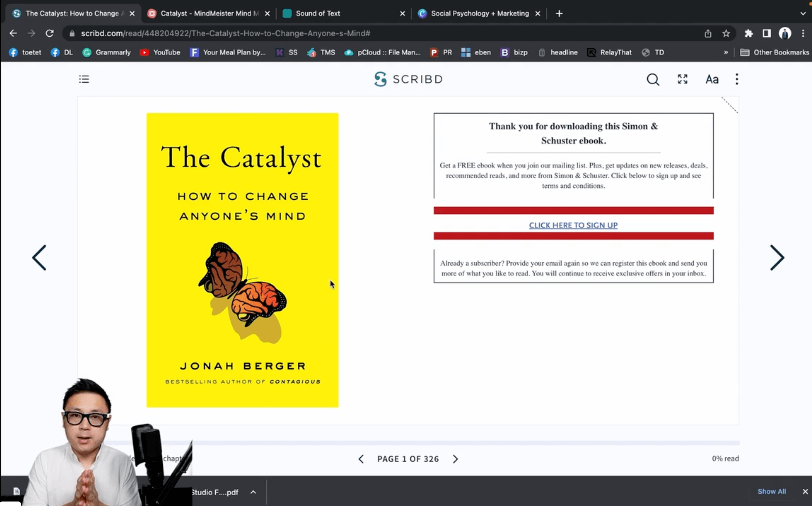Open the Aa font settings
Image resolution: width=812 pixels, height=506 pixels.
point(712,80)
